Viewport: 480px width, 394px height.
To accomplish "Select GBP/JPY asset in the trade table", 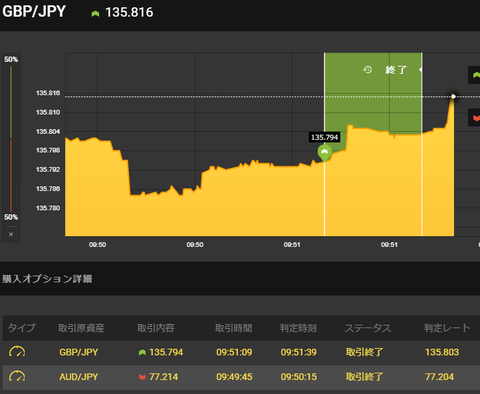I will [79, 352].
